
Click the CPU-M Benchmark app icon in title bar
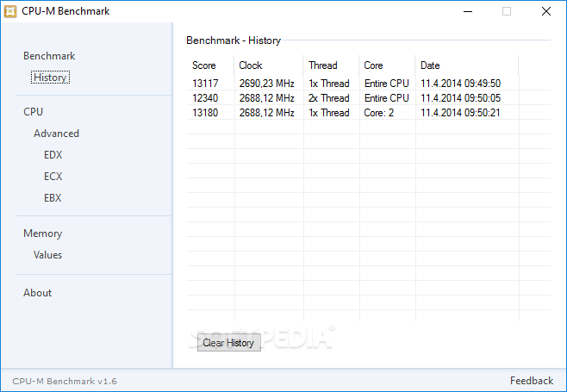(10, 11)
